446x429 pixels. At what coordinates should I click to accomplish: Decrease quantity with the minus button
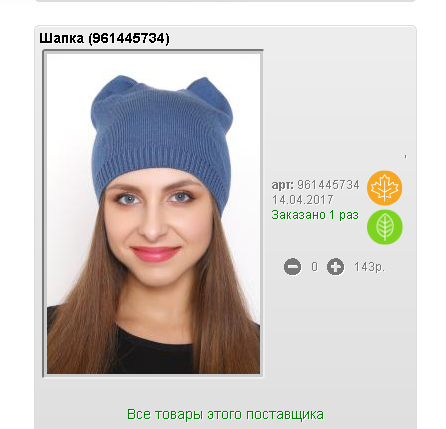(292, 267)
